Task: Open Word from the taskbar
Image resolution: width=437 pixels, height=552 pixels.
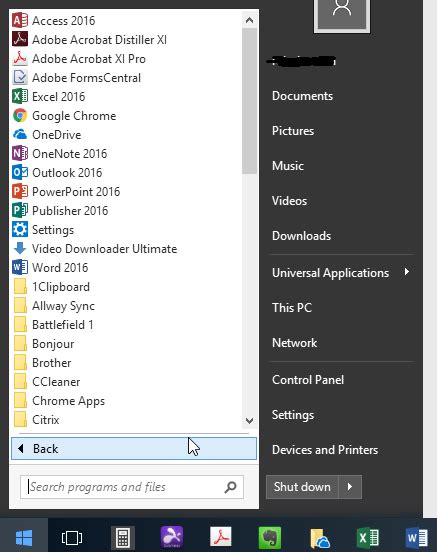Action: click(417, 538)
